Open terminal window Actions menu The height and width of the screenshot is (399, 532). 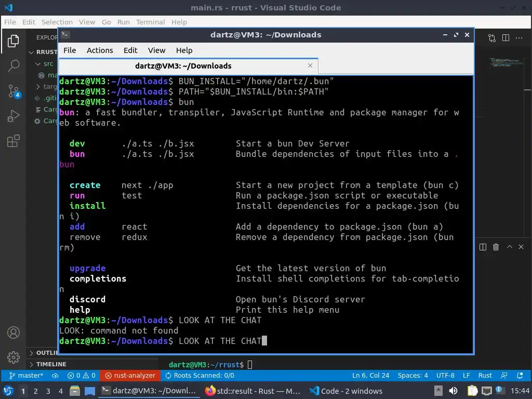pos(100,50)
